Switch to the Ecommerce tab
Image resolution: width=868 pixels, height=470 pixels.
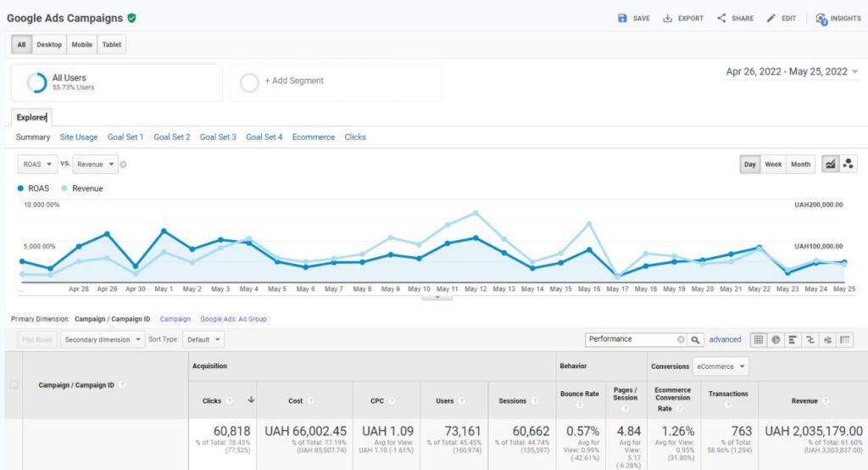tap(314, 137)
